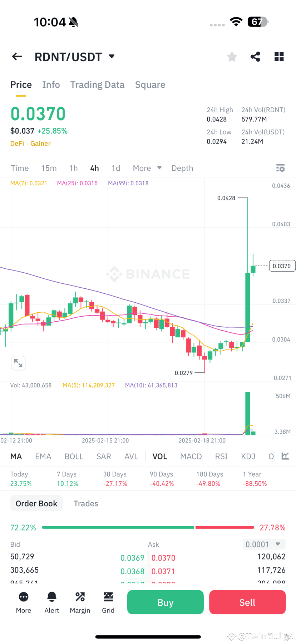Favorite RDNT/USDT using the star icon
Screen dimensions: 296x644
232,57
